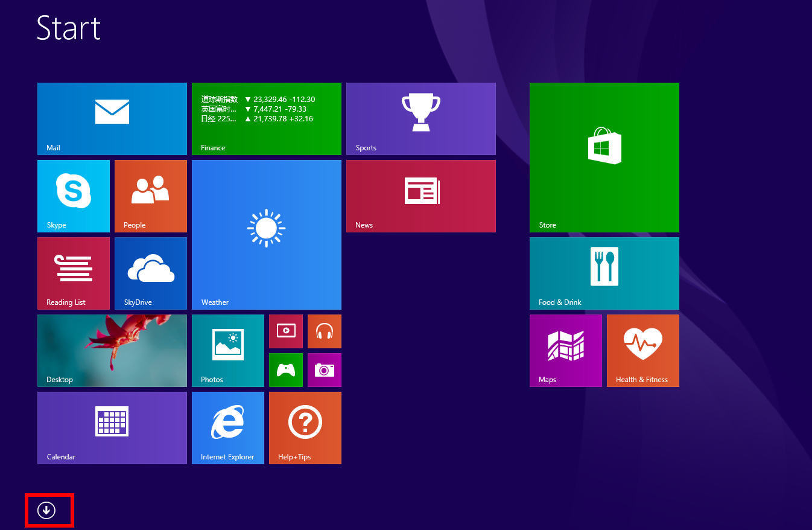Open the Finance tile with stock quotes
This screenshot has width=812, height=530.
click(x=267, y=119)
